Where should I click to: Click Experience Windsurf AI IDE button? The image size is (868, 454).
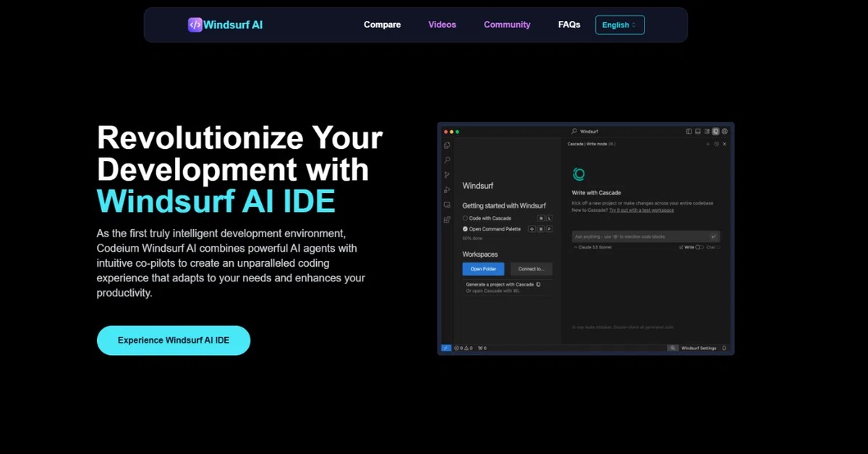(174, 340)
